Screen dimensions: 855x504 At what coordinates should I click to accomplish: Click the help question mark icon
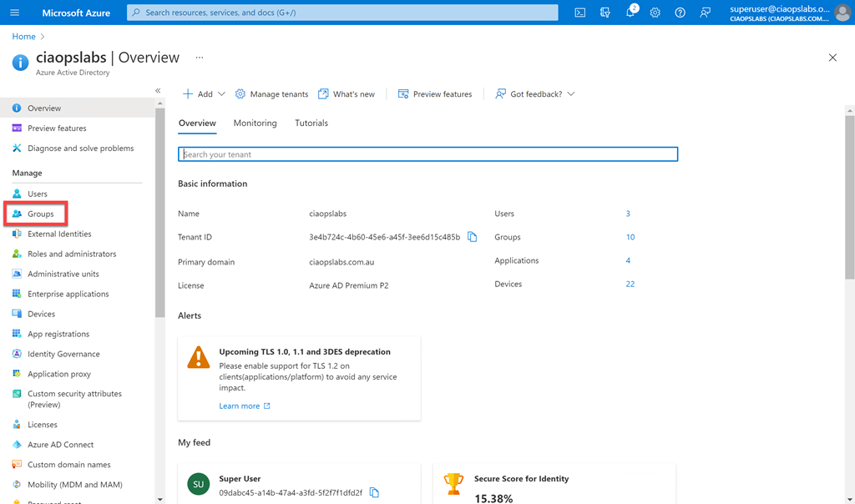click(x=680, y=13)
